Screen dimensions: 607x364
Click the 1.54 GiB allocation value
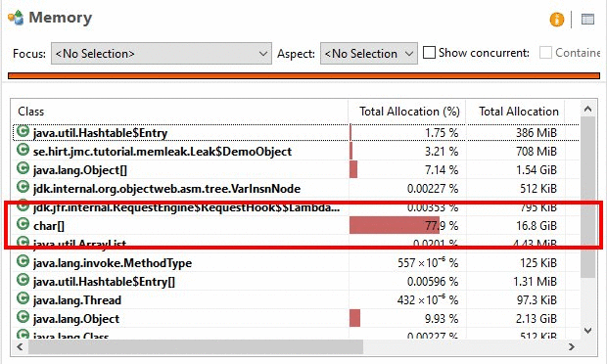537,170
